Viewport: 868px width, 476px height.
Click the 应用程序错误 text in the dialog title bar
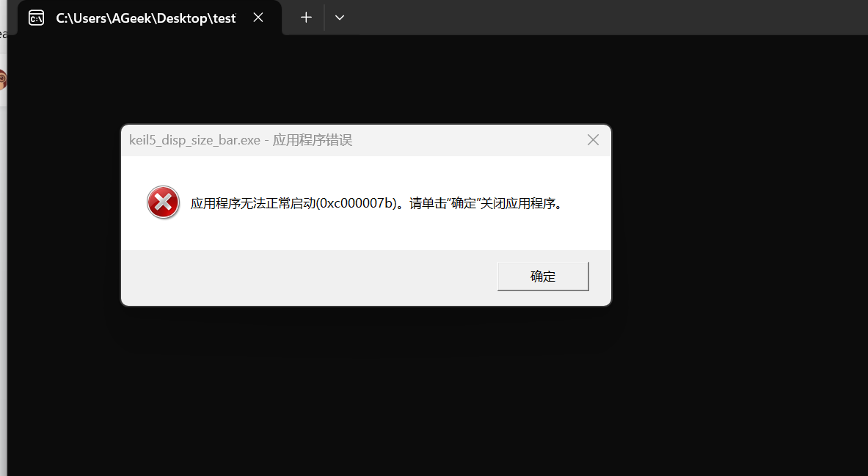(313, 140)
